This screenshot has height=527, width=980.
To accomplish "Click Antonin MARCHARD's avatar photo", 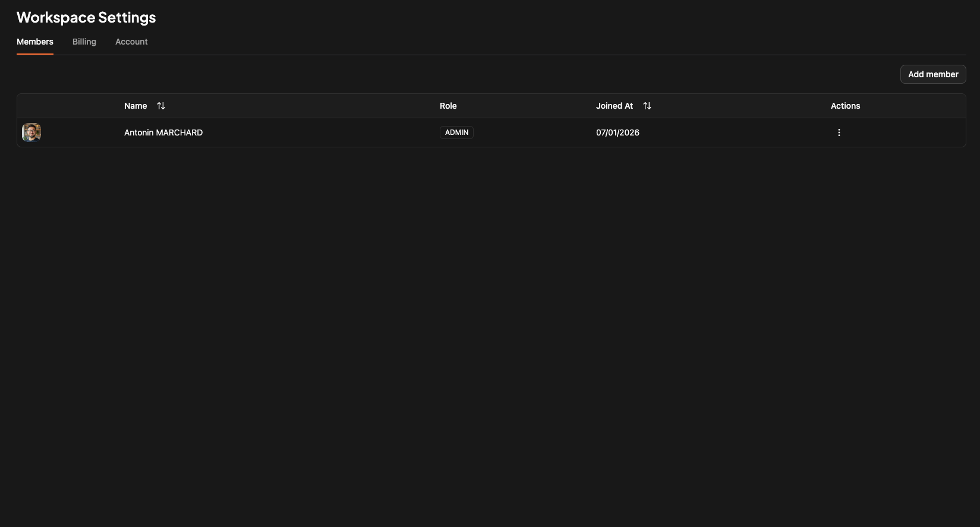I will pyautogui.click(x=31, y=132).
